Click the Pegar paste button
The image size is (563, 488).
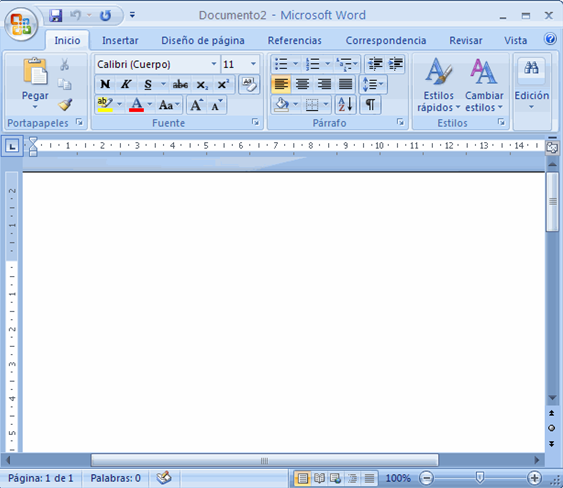point(35,83)
